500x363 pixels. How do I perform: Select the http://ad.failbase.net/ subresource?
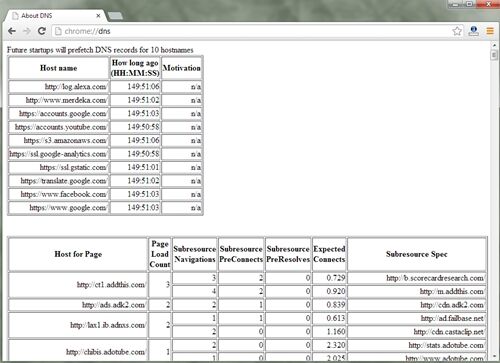[417, 318]
